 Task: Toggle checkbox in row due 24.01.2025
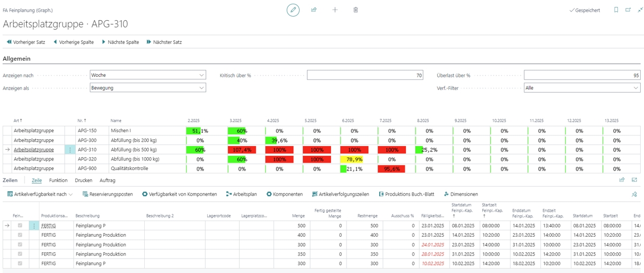point(20,244)
